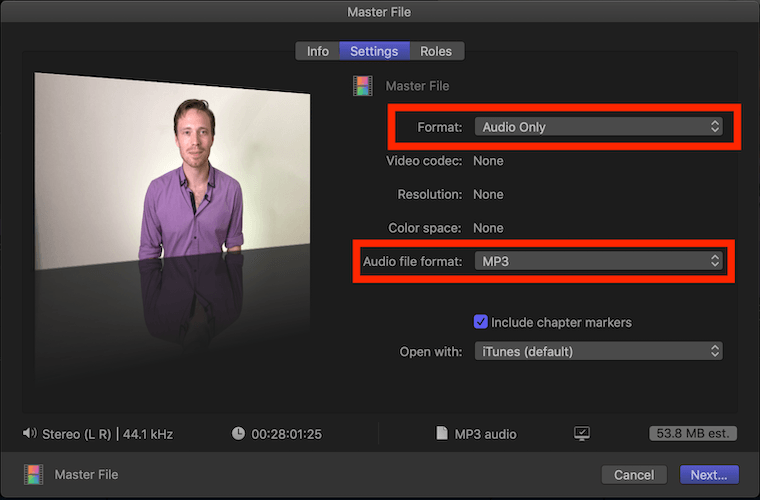The image size is (760, 500).
Task: Open the Roles tab
Action: click(x=436, y=51)
